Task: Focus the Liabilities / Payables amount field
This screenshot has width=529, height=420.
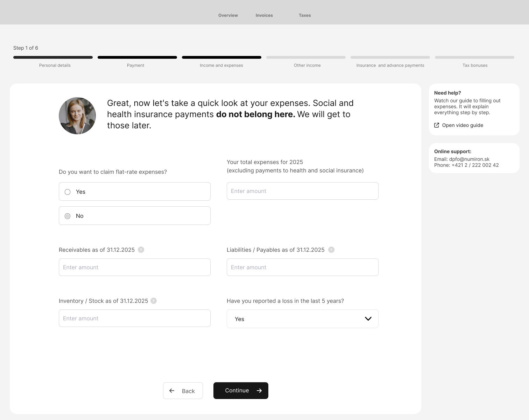Action: coord(303,267)
